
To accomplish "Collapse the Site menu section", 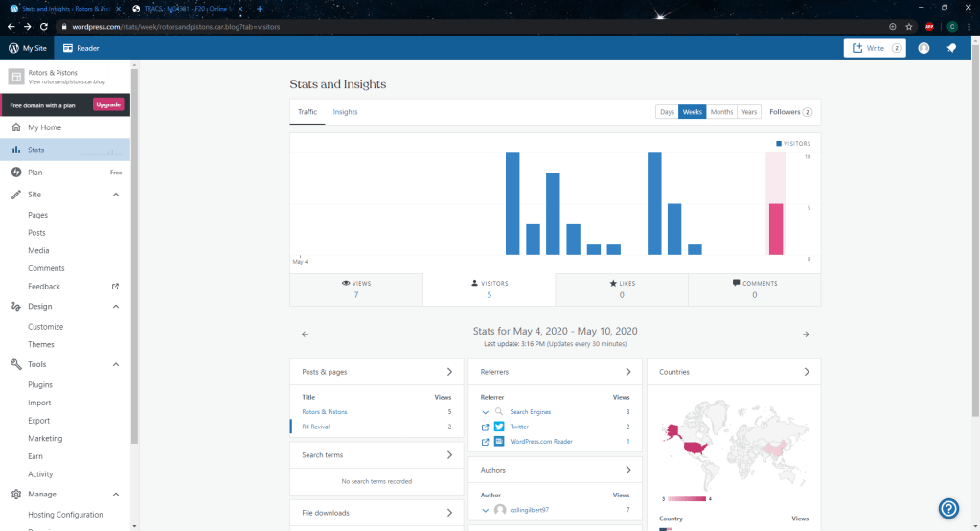I will tap(116, 195).
